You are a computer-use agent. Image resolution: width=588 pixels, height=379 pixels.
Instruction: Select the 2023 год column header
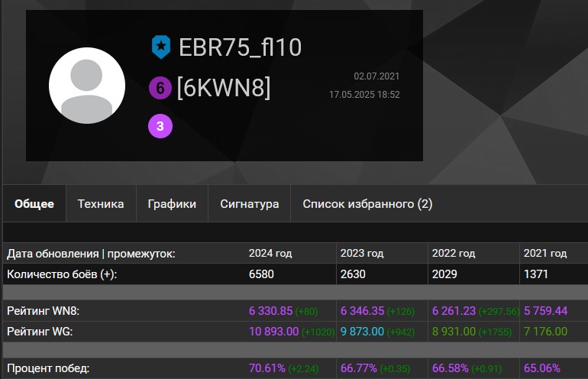[363, 254]
